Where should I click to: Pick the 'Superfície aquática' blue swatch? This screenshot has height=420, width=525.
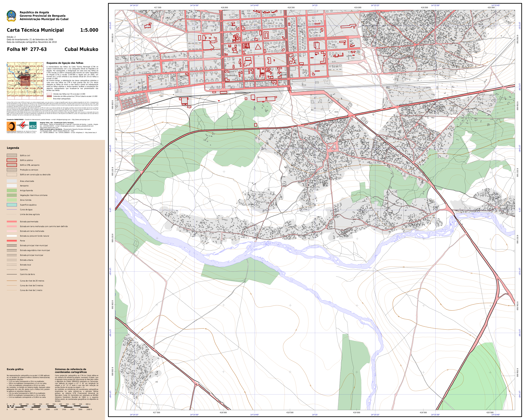click(12, 205)
